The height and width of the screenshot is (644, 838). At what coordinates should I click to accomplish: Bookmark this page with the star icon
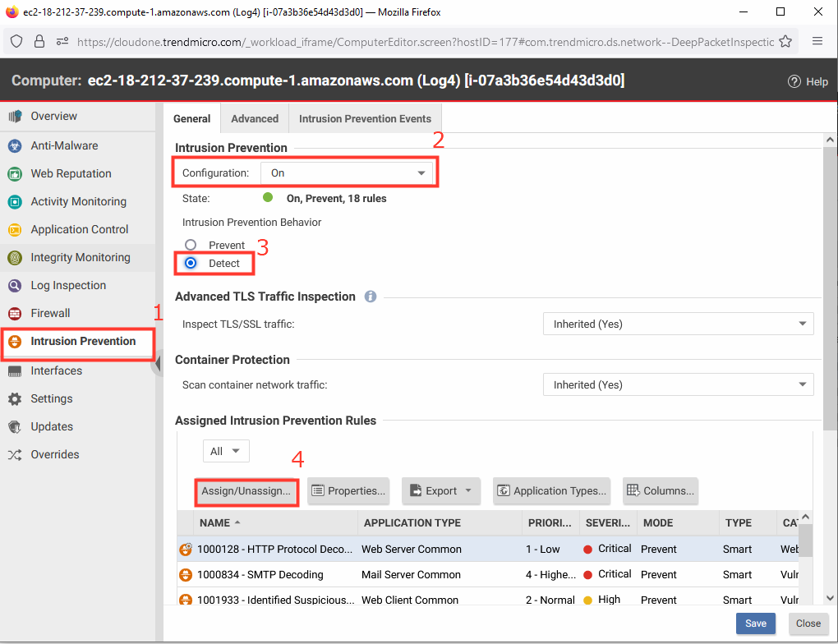click(785, 41)
